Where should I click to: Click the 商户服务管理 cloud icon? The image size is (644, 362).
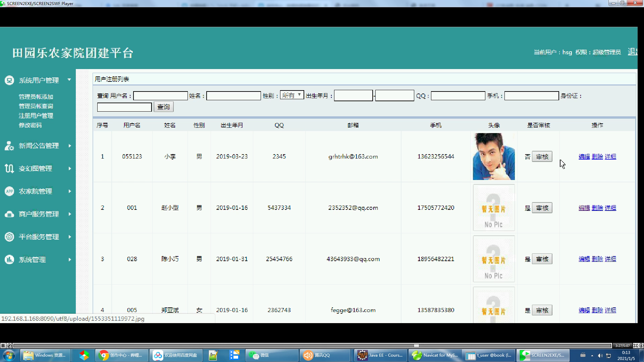pos(9,214)
